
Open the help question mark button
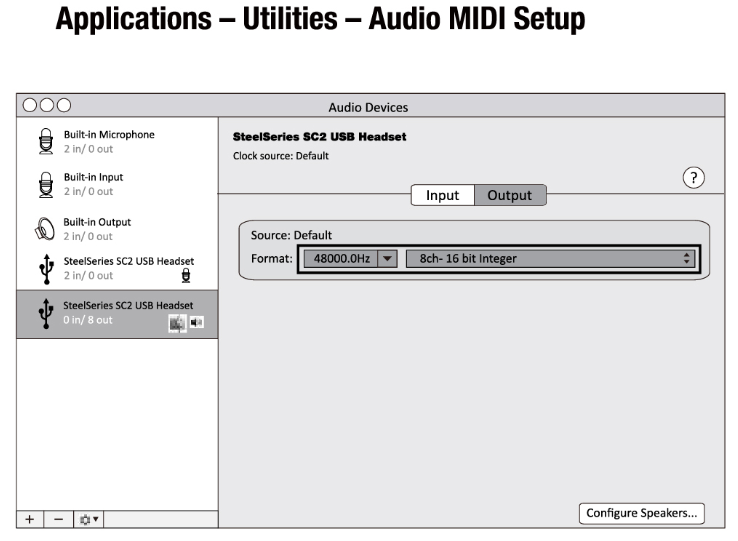[693, 178]
